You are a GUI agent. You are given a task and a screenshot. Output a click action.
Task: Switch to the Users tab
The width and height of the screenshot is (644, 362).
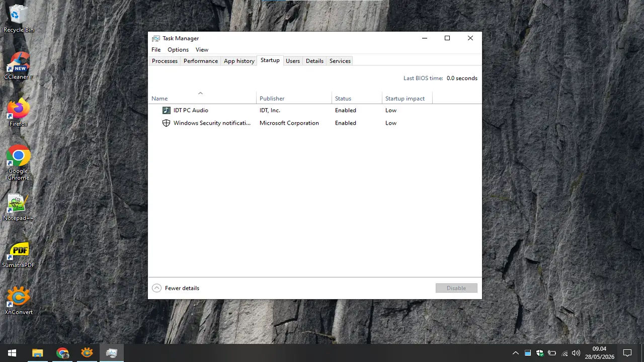pos(293,61)
